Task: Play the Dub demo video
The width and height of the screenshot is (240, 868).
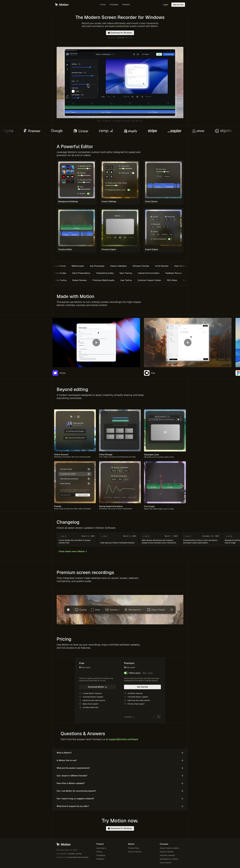Action: 188,342
